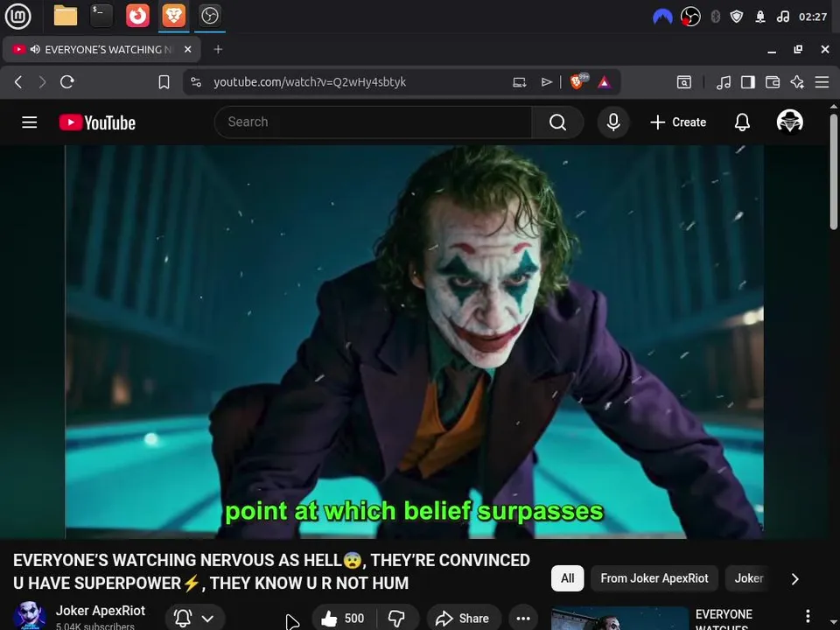Click the Create button
This screenshot has height=630, width=840.
(678, 122)
